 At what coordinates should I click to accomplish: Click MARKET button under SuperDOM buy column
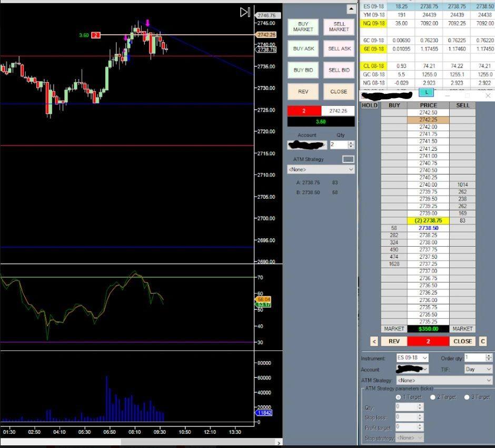(394, 329)
